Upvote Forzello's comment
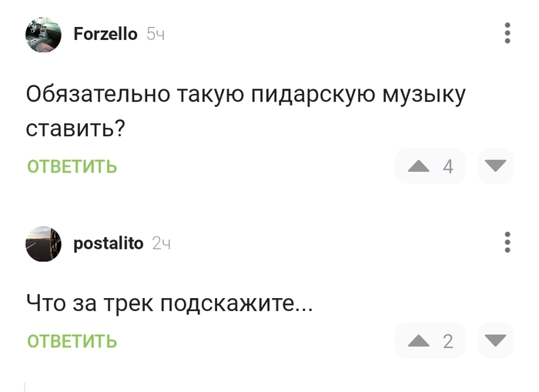This screenshot has width=539, height=392. pyautogui.click(x=418, y=166)
